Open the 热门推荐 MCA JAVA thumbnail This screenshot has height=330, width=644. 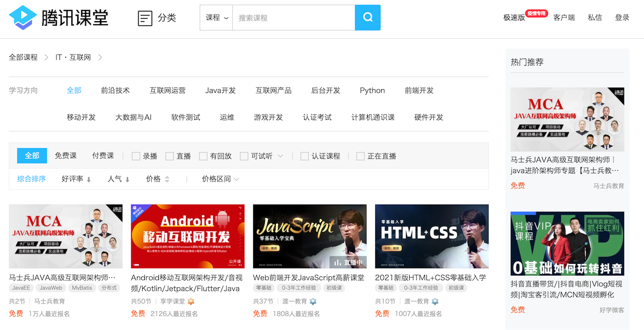(567, 119)
